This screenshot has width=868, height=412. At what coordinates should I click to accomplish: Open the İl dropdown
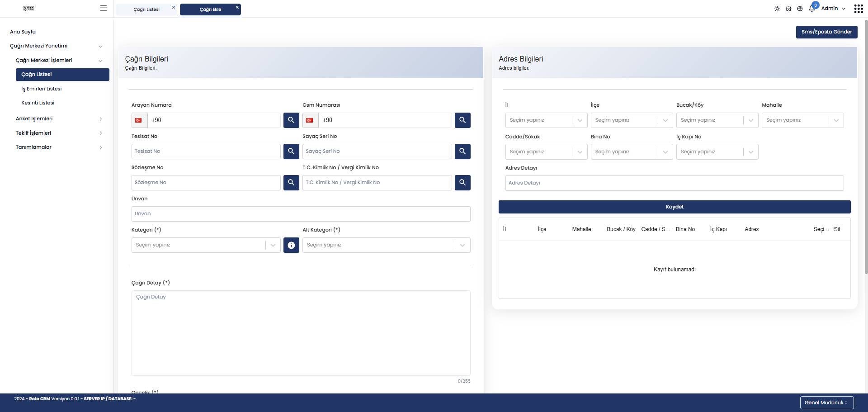[x=546, y=120]
